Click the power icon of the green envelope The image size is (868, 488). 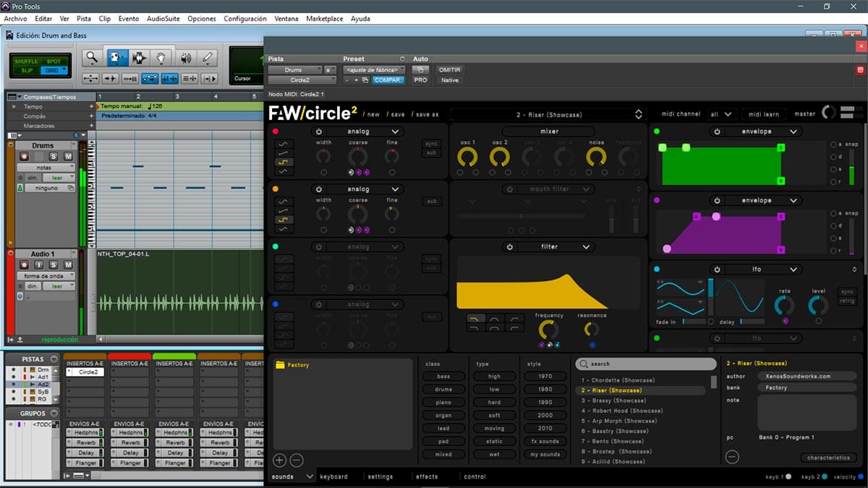(x=717, y=132)
